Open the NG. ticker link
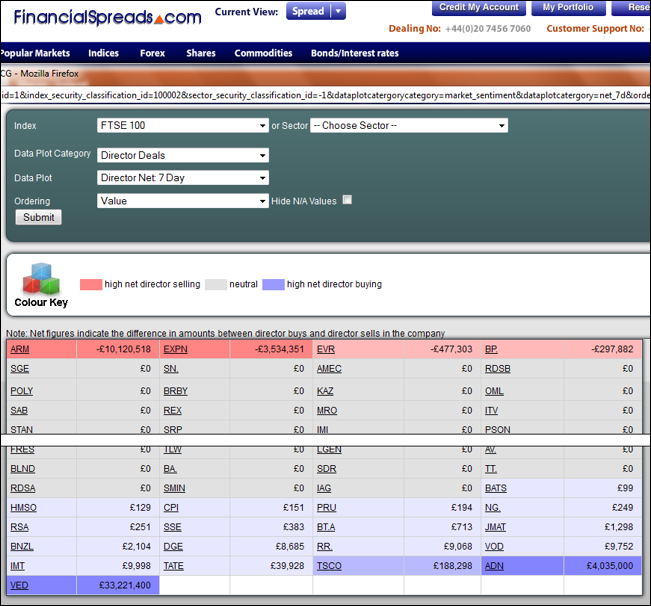Image resolution: width=651 pixels, height=606 pixels. [x=493, y=507]
